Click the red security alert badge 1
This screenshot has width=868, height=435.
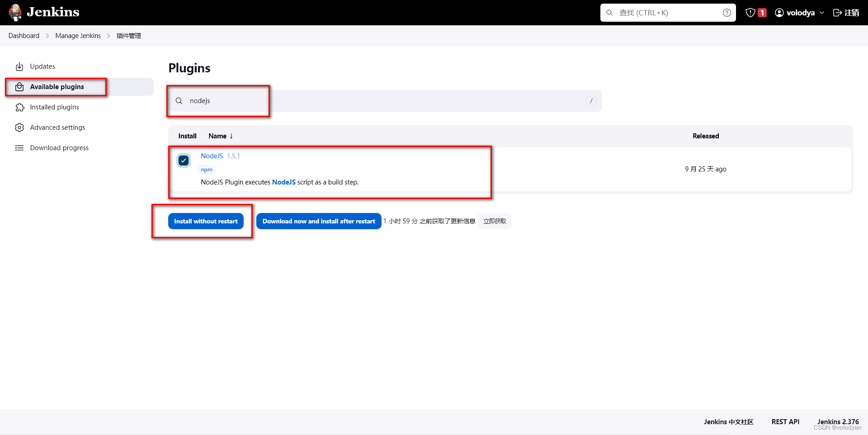(x=762, y=13)
